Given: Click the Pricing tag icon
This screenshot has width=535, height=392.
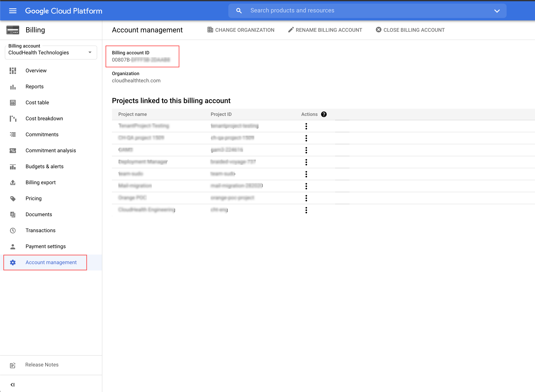Looking at the screenshot, I should point(13,198).
